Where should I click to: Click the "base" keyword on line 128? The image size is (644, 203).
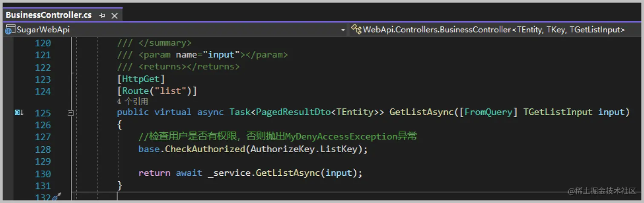[x=149, y=149]
